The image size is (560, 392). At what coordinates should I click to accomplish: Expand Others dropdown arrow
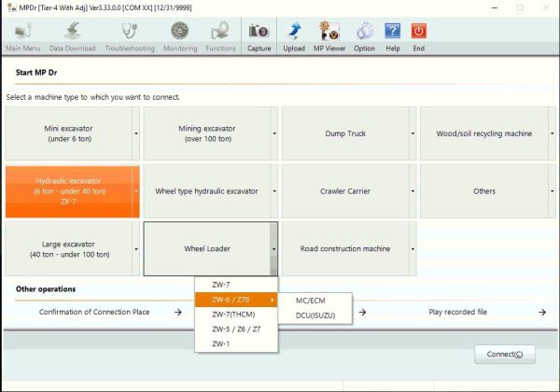coord(553,191)
